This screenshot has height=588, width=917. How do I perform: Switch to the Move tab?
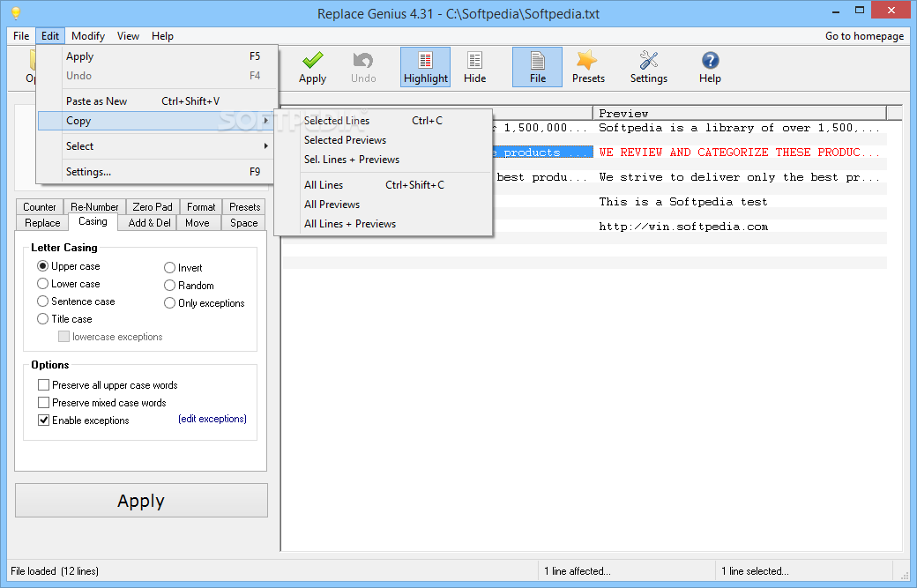[x=198, y=223]
